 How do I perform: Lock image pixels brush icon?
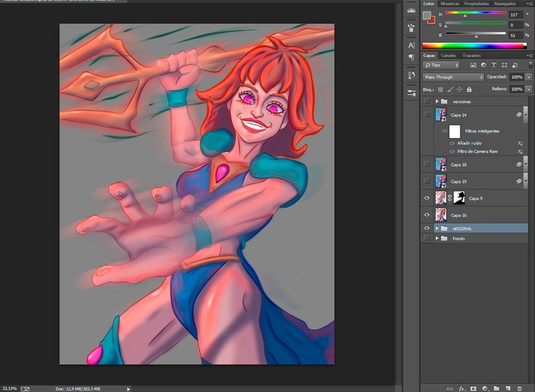coord(450,89)
